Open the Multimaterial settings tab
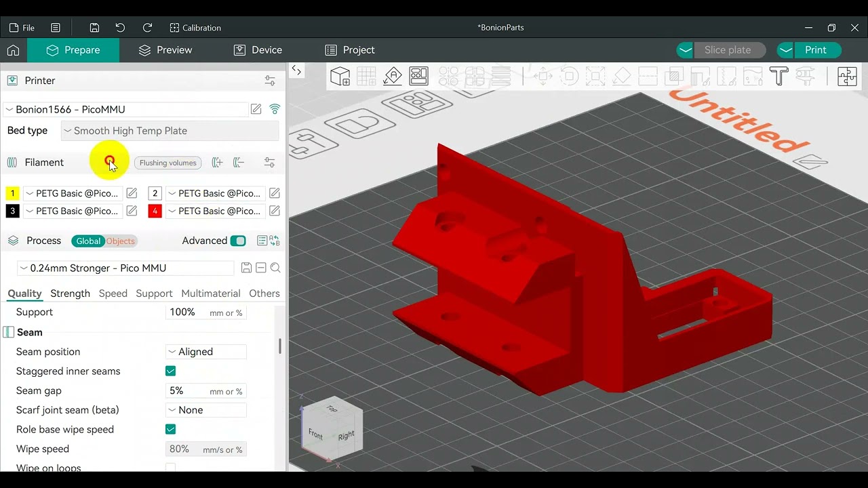The height and width of the screenshot is (488, 868). click(211, 293)
